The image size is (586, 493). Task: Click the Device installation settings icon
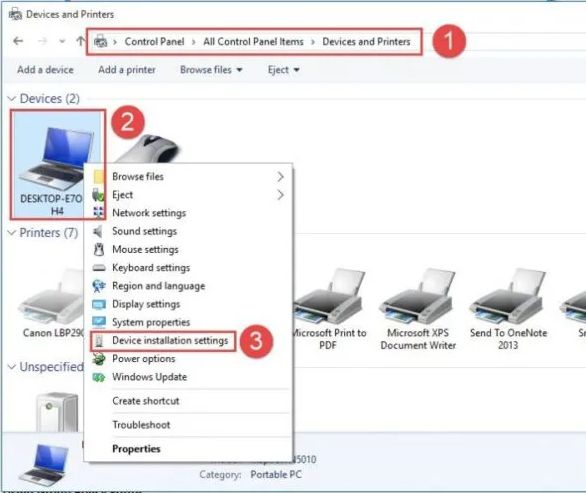pyautogui.click(x=99, y=341)
